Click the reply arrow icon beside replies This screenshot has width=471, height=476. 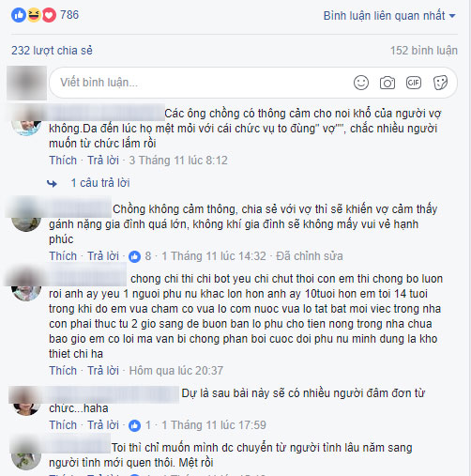[x=52, y=183]
